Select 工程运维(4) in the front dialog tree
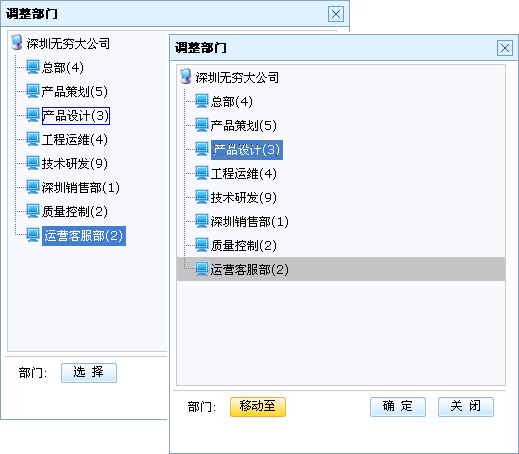 click(x=243, y=174)
